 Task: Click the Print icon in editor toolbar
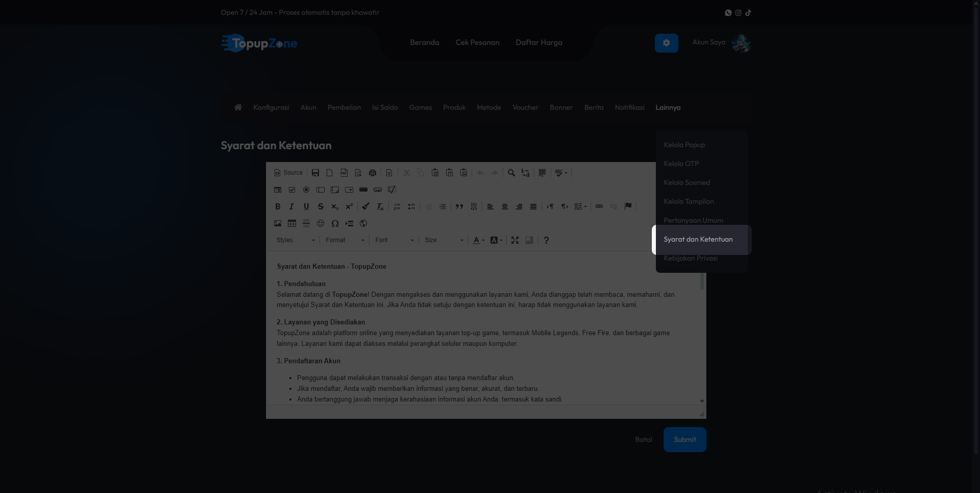(373, 173)
